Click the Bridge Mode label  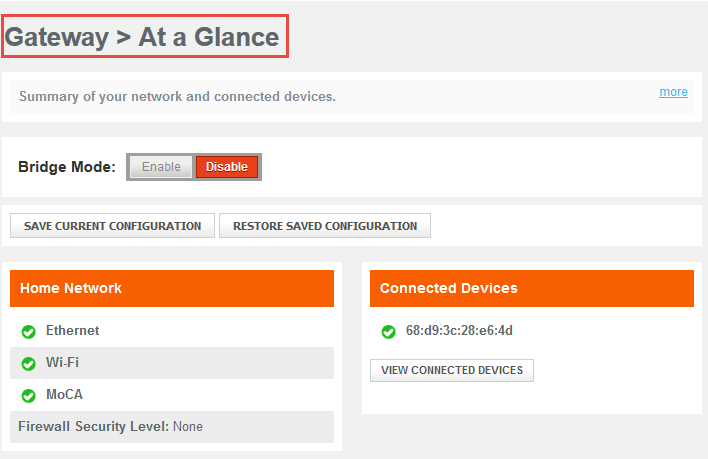click(x=67, y=167)
